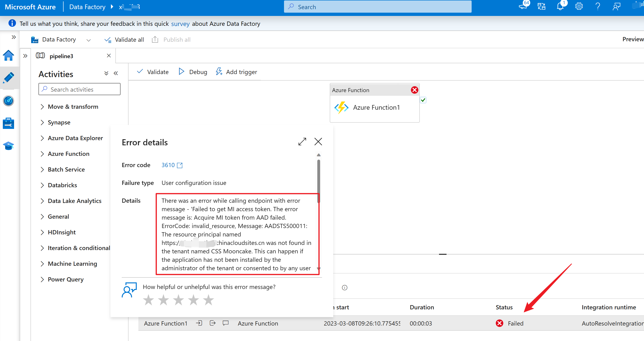The image size is (644, 341).
Task: Open the settings gear in top bar
Action: pos(579,7)
